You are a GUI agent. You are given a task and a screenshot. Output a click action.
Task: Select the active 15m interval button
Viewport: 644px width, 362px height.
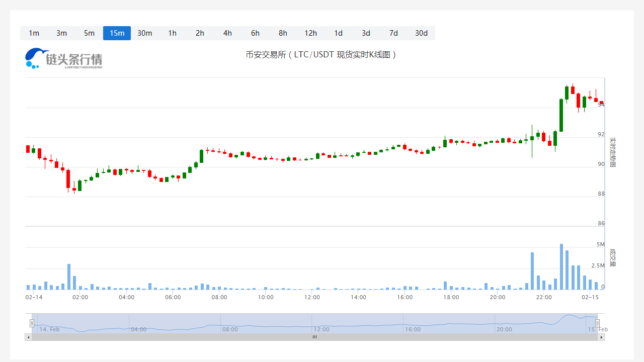coord(117,33)
